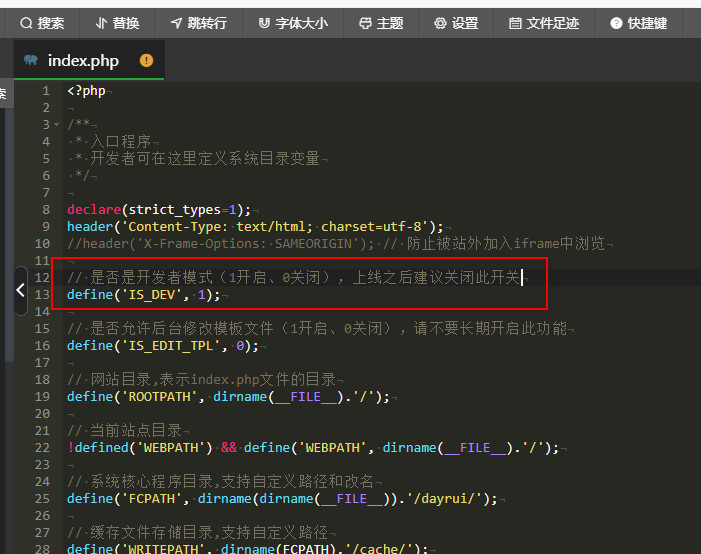
Task: Collapse the comment block at line 3
Action: [x=57, y=125]
